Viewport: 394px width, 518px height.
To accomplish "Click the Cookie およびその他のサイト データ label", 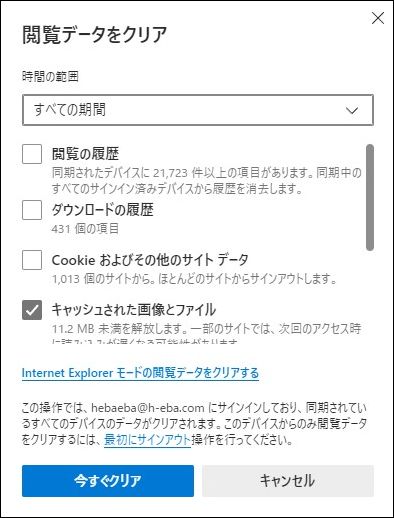I will click(150, 260).
